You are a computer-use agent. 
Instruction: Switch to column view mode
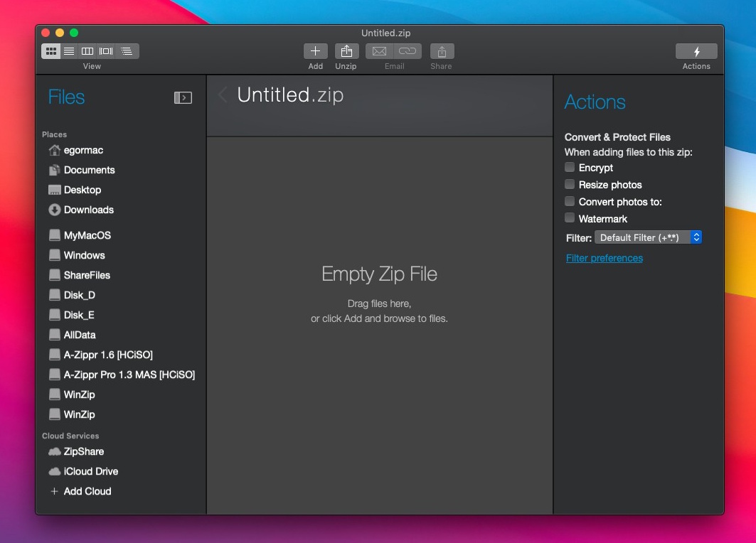[x=87, y=51]
